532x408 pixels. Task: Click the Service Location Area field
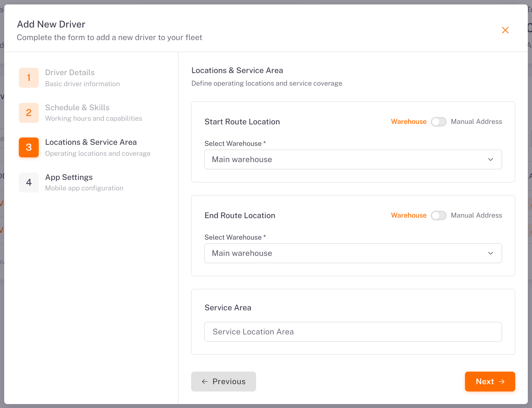[353, 332]
